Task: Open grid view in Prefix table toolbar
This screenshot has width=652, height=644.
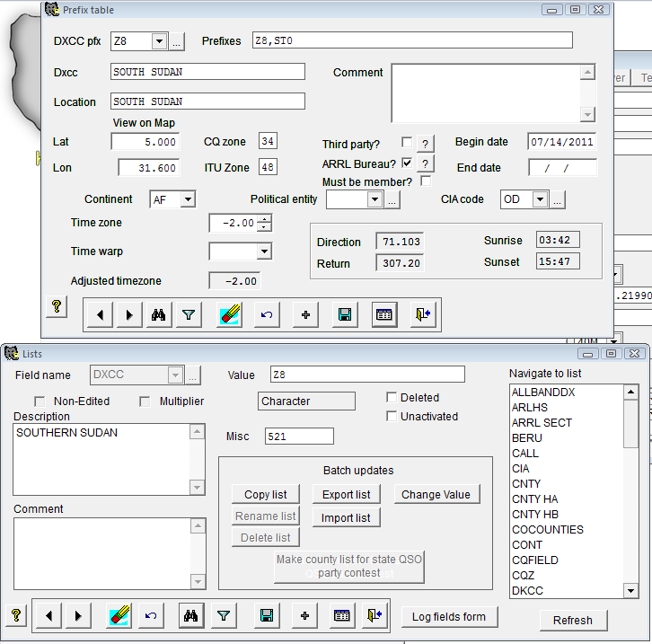Action: (383, 314)
